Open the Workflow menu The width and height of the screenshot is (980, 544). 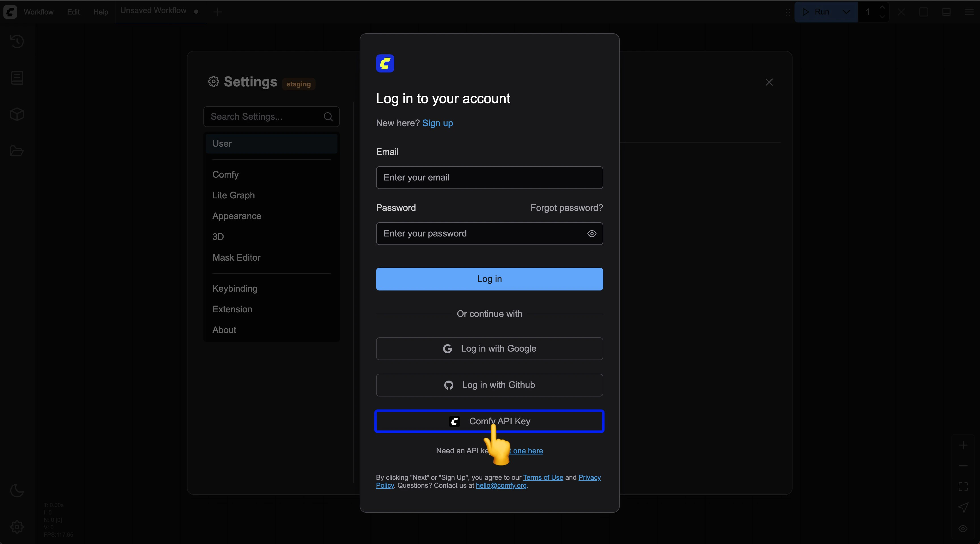(x=38, y=12)
